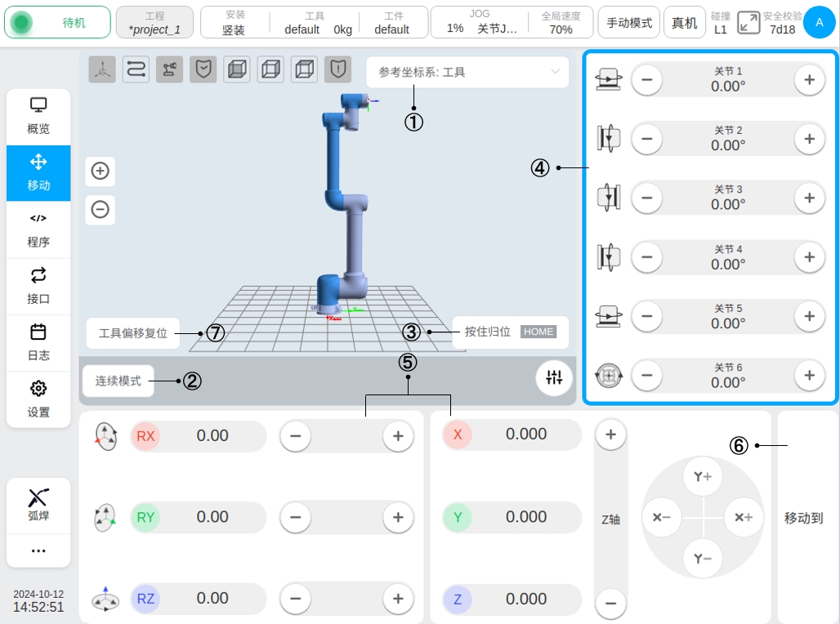Screen dimensions: 840x624
Task: Click the shield icon with exclamation mark
Action: 337,69
